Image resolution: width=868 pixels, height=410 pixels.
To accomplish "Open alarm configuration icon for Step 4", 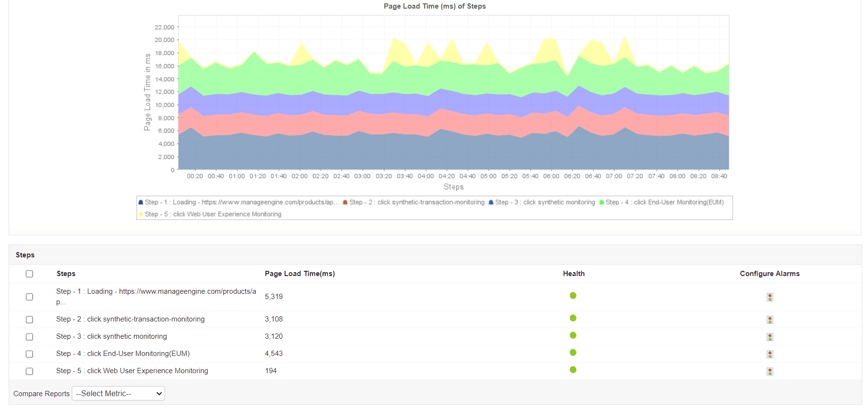I will click(769, 354).
